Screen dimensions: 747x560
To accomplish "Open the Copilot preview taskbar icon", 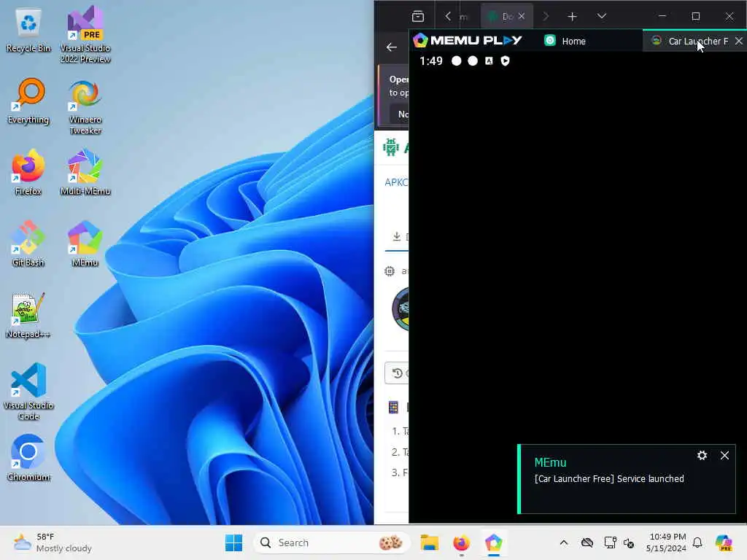I will pos(724,542).
